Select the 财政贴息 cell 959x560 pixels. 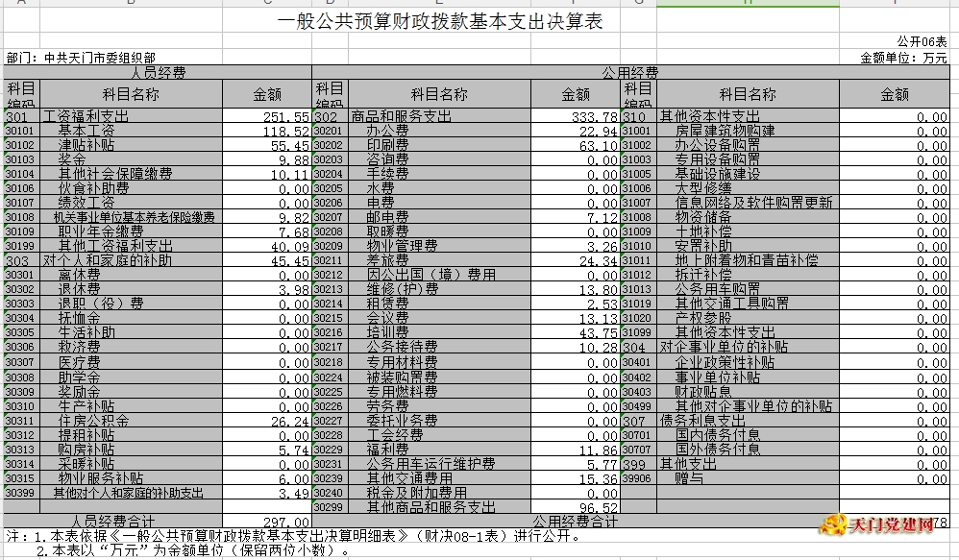tap(748, 391)
